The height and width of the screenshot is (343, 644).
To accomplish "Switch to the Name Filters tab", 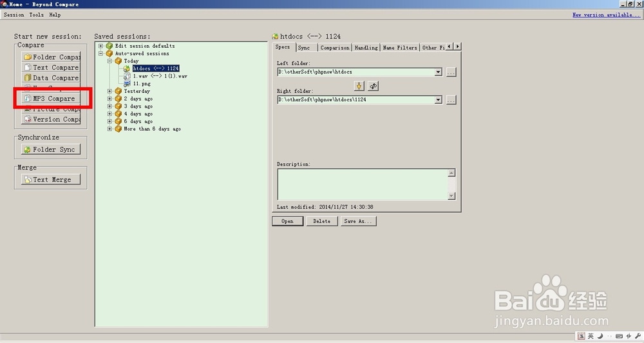I will tap(400, 48).
